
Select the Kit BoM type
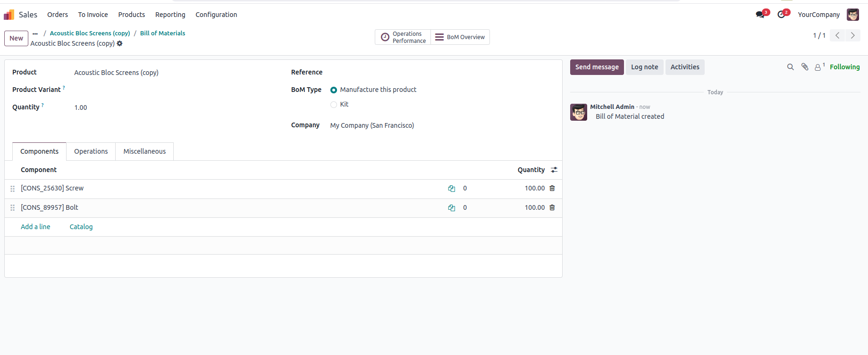point(334,105)
